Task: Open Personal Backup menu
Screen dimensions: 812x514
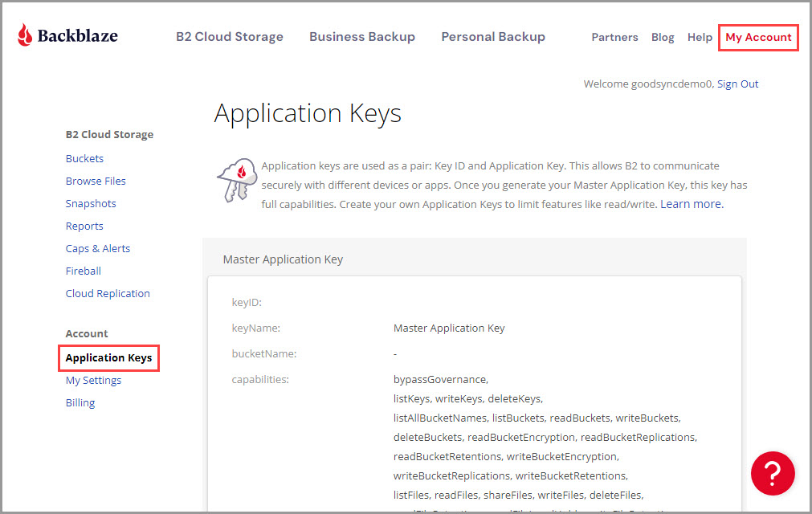Action: point(493,37)
